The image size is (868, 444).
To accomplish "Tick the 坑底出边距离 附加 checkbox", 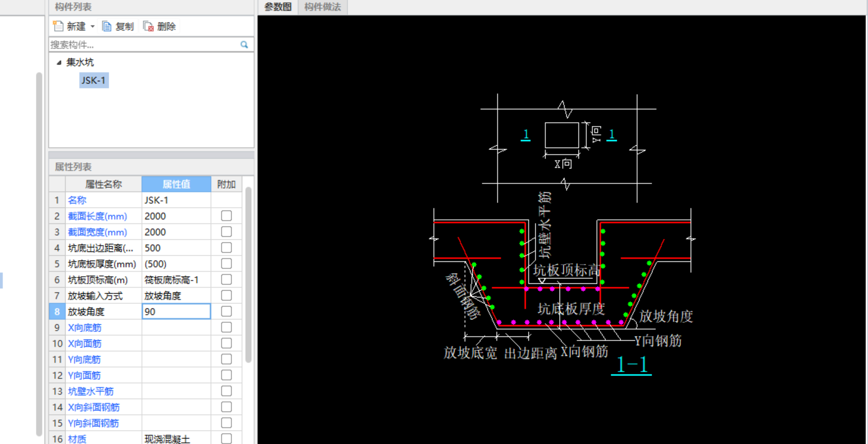I will pyautogui.click(x=226, y=248).
